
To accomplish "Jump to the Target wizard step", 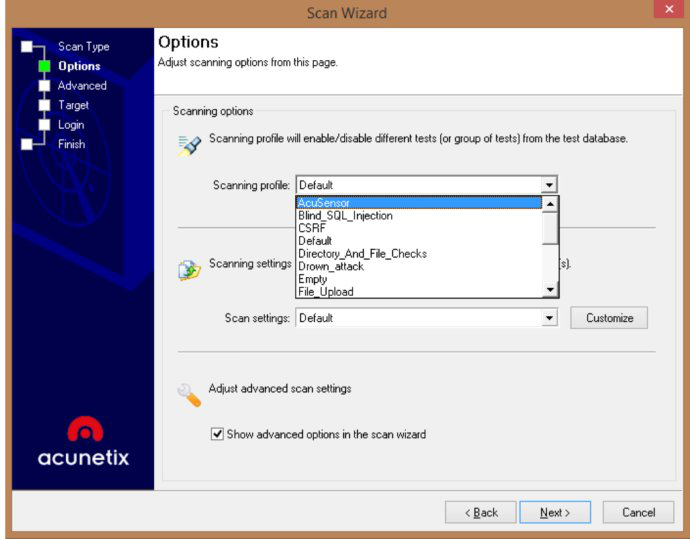I will [x=73, y=105].
